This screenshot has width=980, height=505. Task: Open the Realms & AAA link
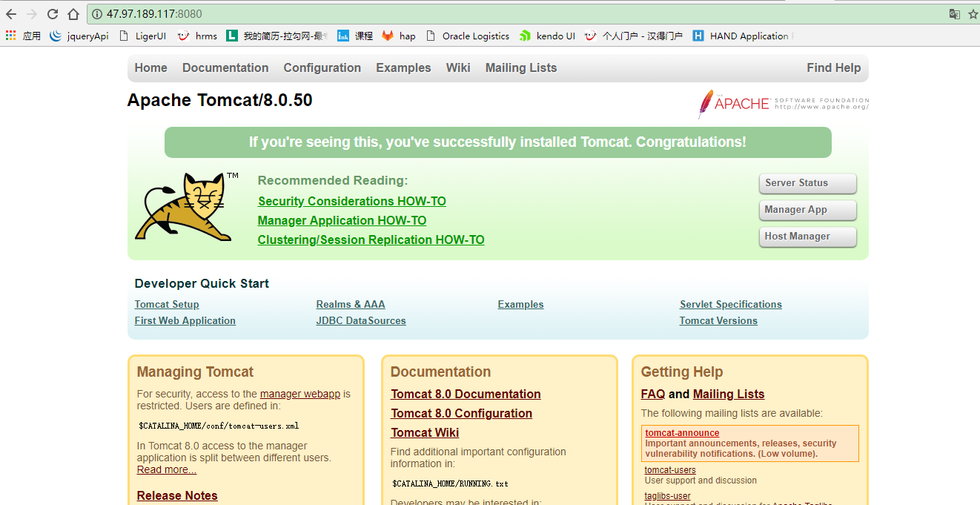(x=351, y=304)
